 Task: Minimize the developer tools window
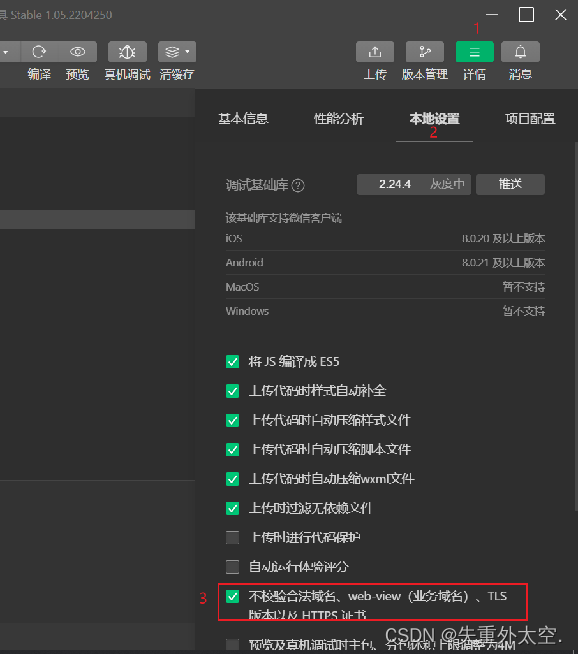(492, 15)
